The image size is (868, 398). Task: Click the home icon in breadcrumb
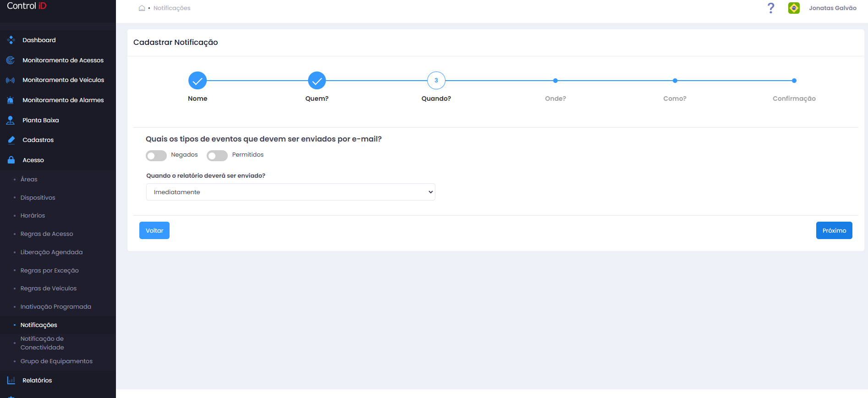click(x=142, y=8)
